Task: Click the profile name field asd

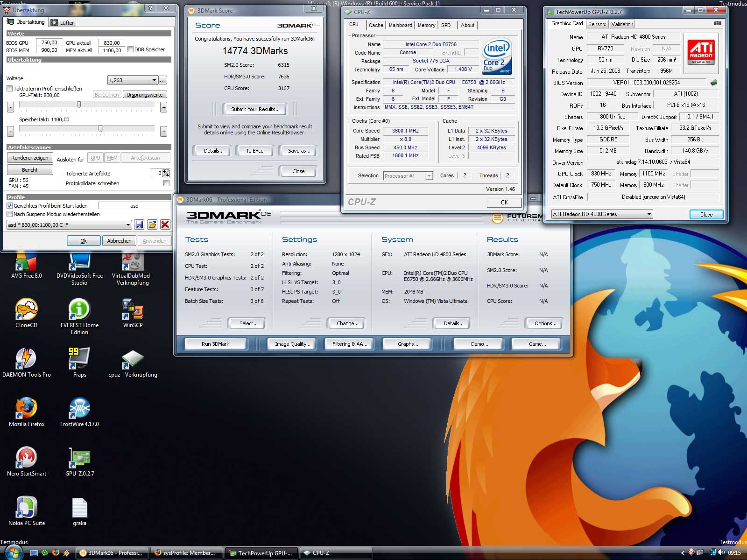Action: click(x=134, y=206)
